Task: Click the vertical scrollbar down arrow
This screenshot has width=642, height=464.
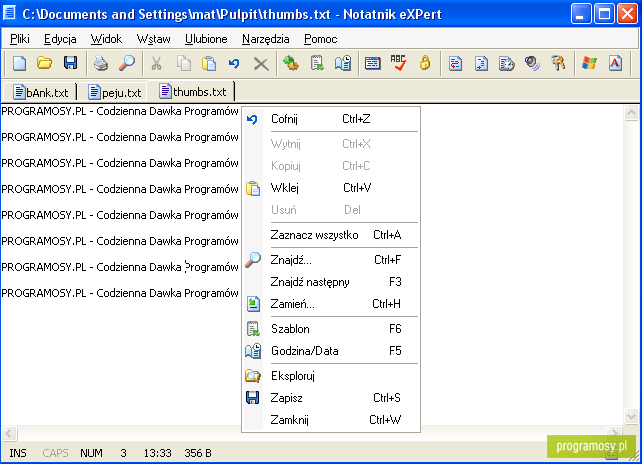Action: (631, 416)
